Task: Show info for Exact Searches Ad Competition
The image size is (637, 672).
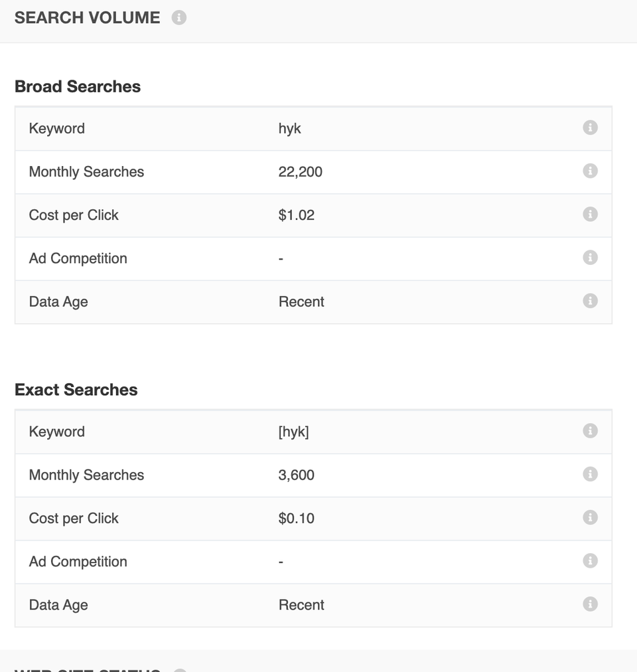Action: point(590,561)
